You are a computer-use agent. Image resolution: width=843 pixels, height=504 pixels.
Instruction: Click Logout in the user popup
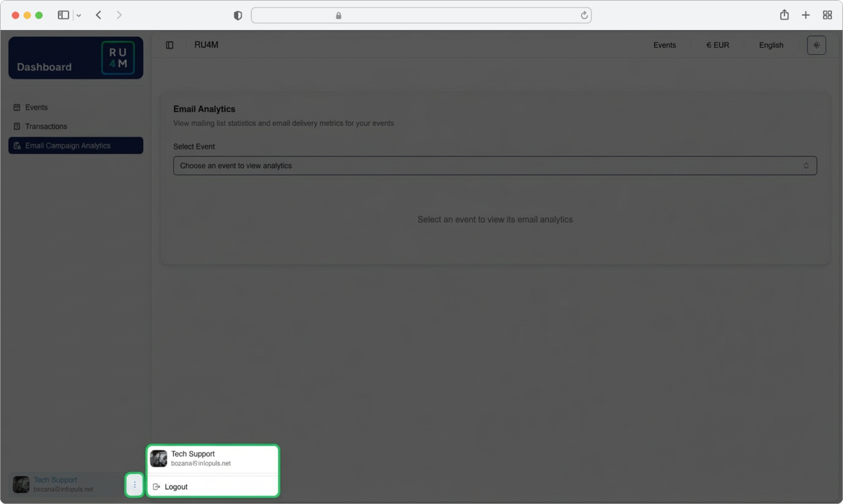coord(176,487)
